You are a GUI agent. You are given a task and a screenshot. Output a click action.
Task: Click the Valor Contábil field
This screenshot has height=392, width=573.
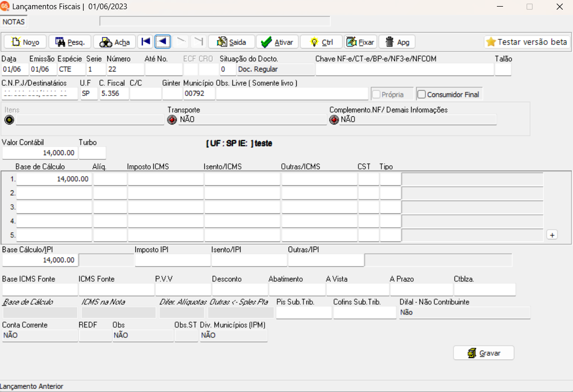click(39, 153)
